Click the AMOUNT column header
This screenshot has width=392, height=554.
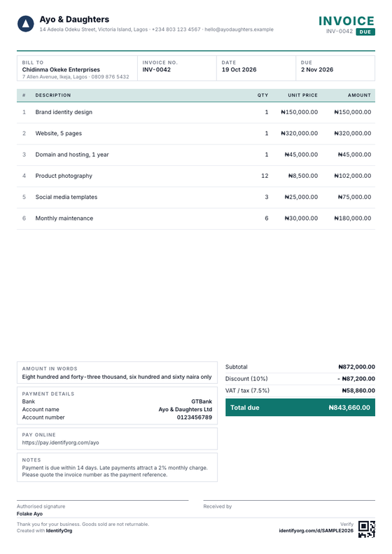[359, 95]
